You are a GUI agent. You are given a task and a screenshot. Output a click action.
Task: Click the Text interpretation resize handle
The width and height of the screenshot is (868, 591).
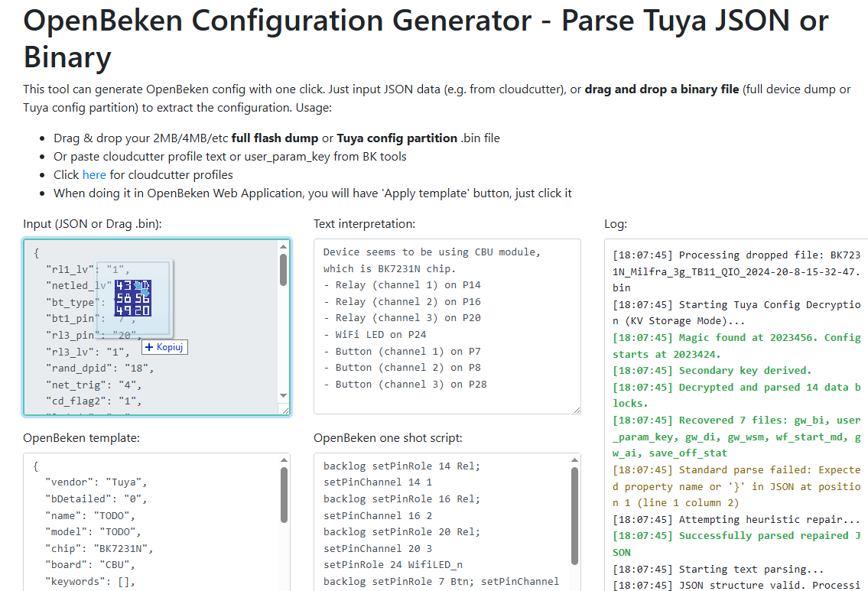tap(577, 410)
